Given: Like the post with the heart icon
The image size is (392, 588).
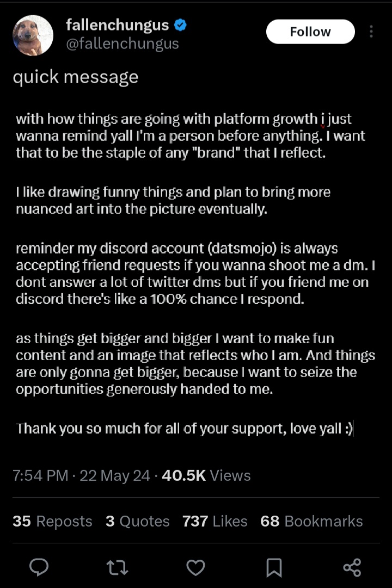Looking at the screenshot, I should (x=195, y=567).
